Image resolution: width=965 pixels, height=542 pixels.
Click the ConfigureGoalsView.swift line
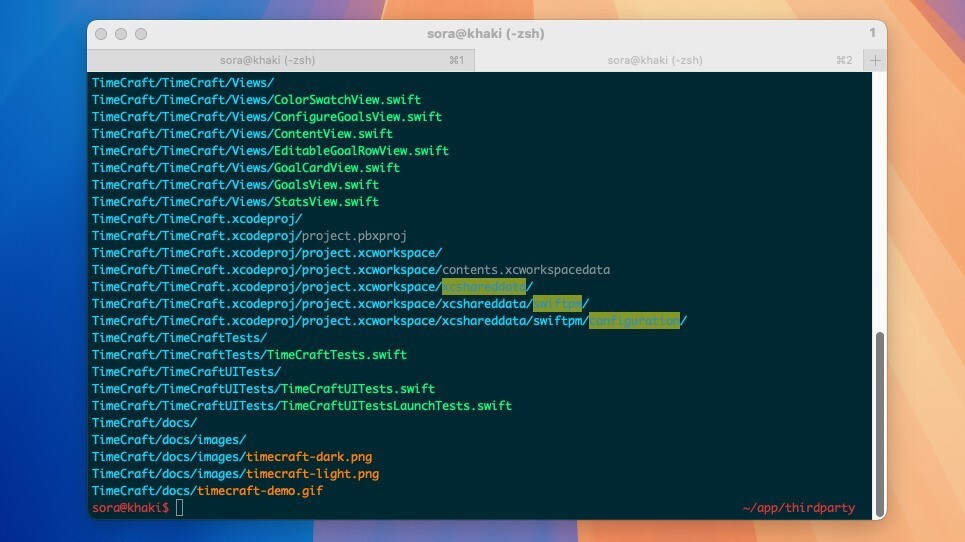pos(266,117)
